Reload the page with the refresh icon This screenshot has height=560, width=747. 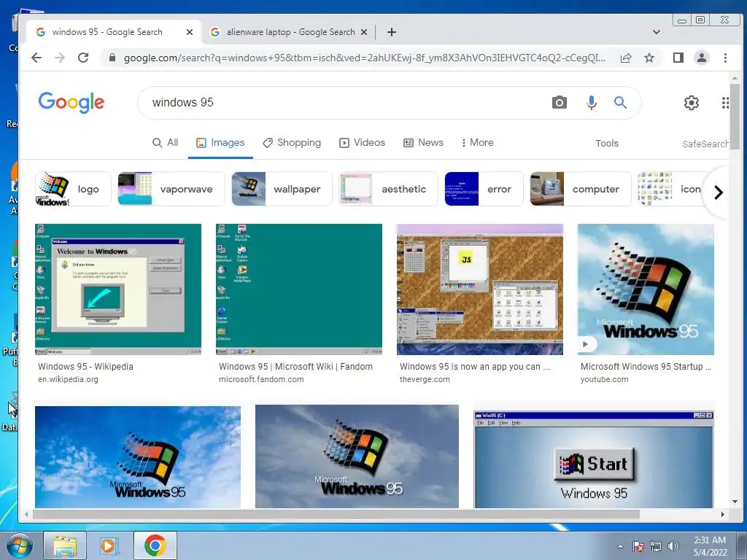pos(83,58)
